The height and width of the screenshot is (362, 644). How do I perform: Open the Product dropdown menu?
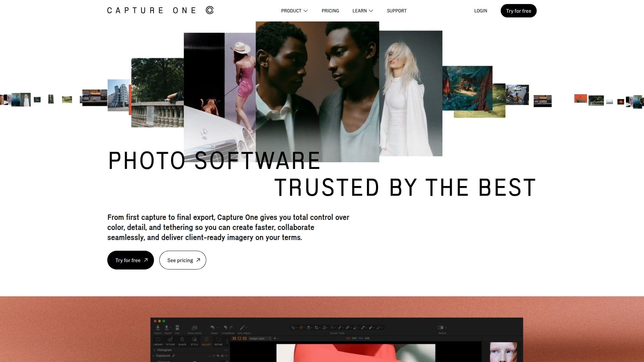(x=294, y=11)
